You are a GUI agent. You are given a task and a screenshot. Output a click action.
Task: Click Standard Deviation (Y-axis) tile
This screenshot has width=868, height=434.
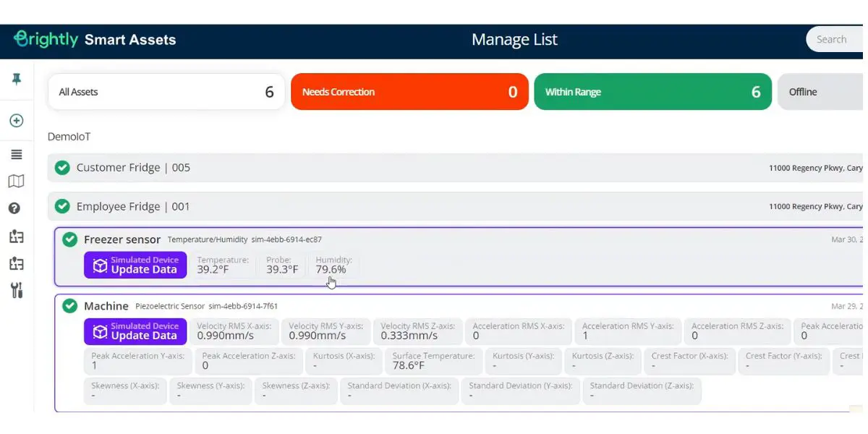pyautogui.click(x=521, y=391)
